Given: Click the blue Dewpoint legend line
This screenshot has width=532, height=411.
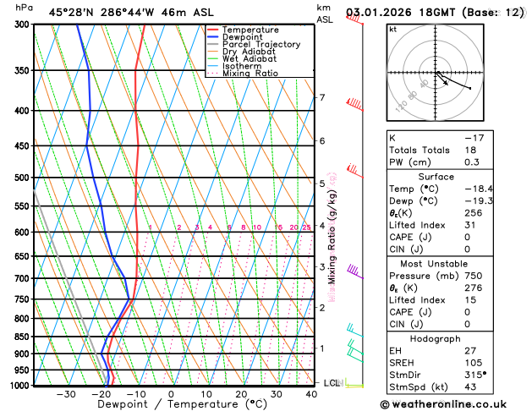Looking at the screenshot, I should point(213,37).
